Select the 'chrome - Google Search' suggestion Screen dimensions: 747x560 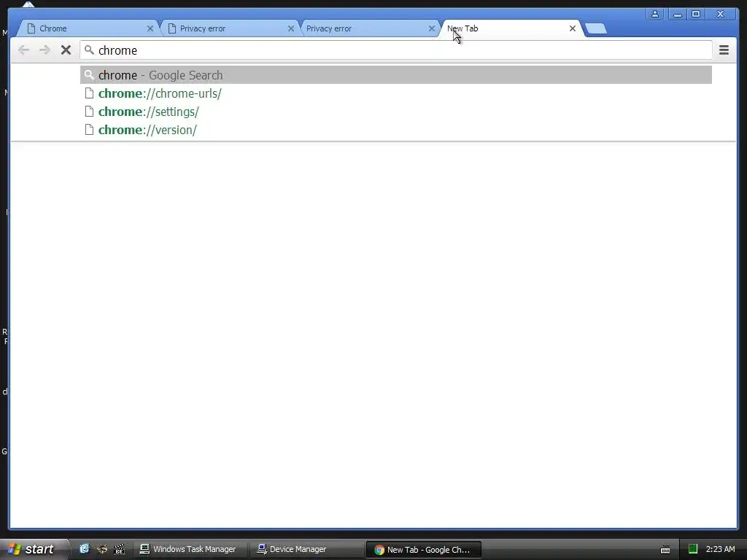(396, 75)
